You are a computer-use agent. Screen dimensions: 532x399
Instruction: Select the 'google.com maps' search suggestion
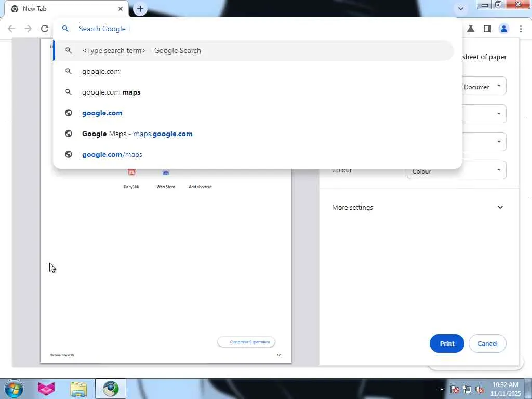click(x=254, y=92)
